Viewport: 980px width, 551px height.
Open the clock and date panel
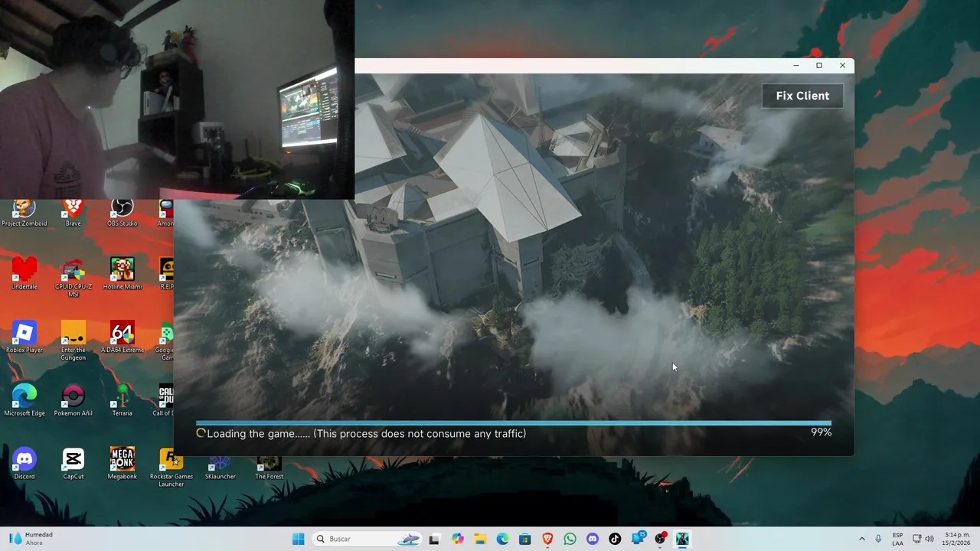tap(957, 539)
